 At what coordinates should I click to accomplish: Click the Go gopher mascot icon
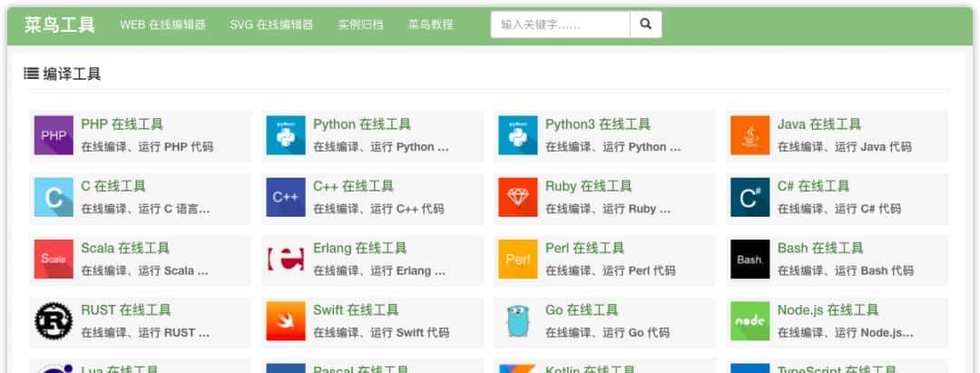pos(517,320)
